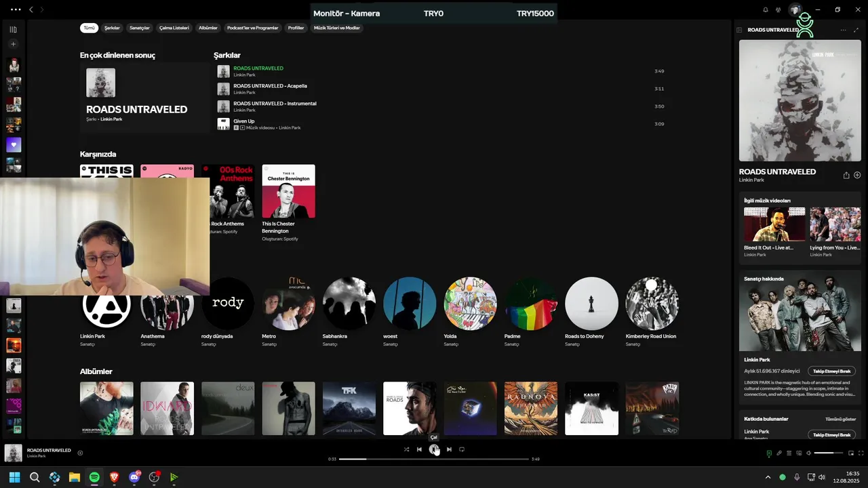The width and height of the screenshot is (868, 488).
Task: Enter full screen player mode
Action: (x=861, y=453)
